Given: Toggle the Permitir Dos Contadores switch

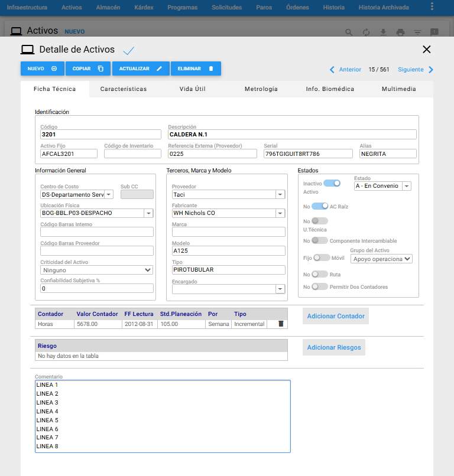Looking at the screenshot, I should point(320,286).
